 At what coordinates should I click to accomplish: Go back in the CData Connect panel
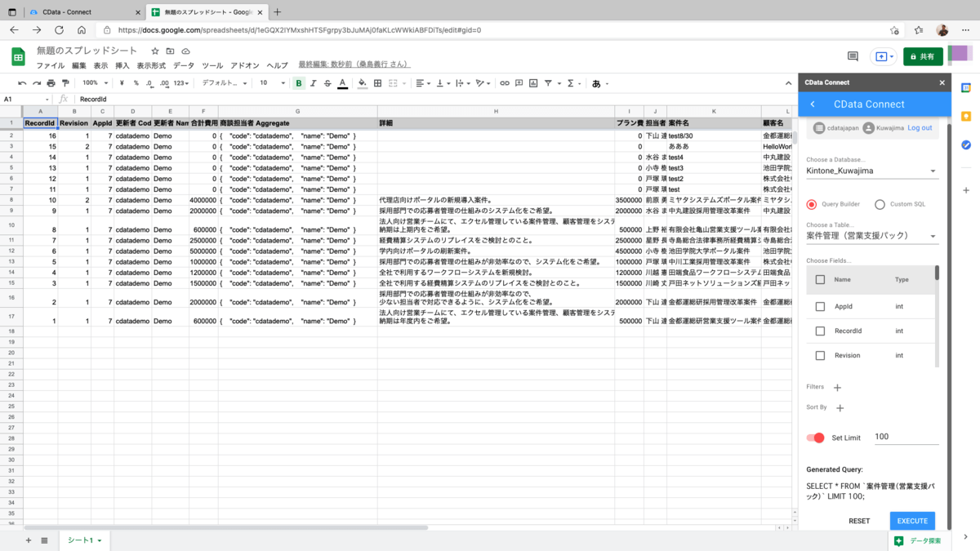click(813, 104)
